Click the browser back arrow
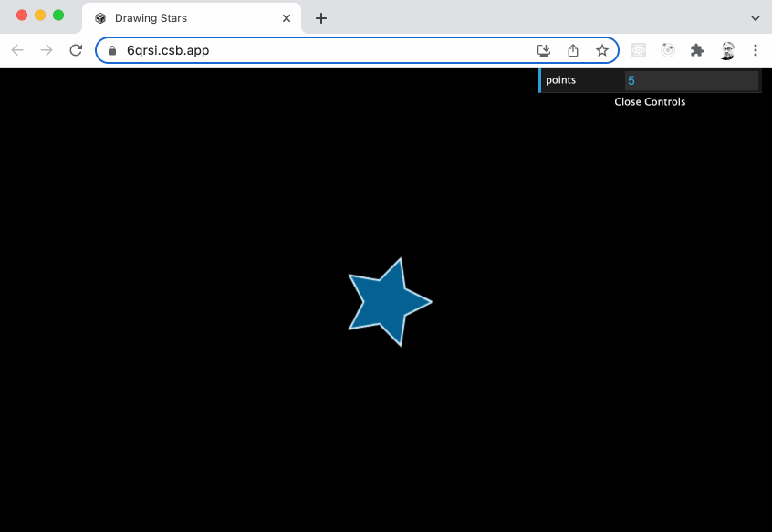772x532 pixels. pos(17,50)
